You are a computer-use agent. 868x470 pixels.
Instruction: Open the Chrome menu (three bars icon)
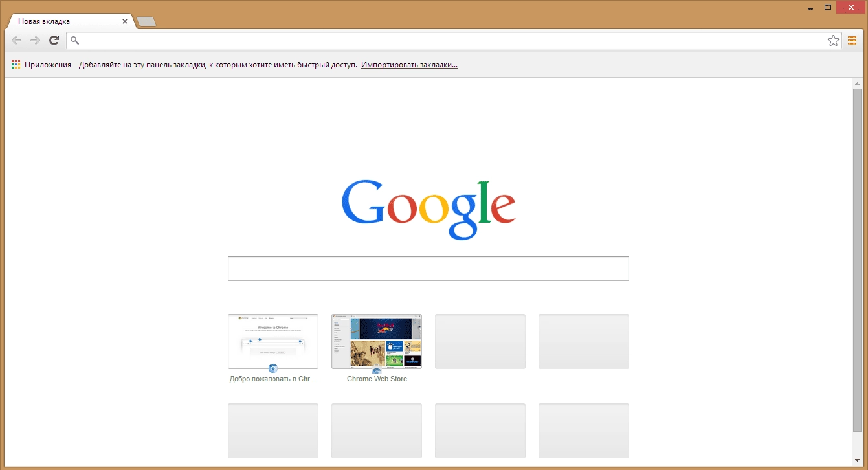tap(852, 41)
